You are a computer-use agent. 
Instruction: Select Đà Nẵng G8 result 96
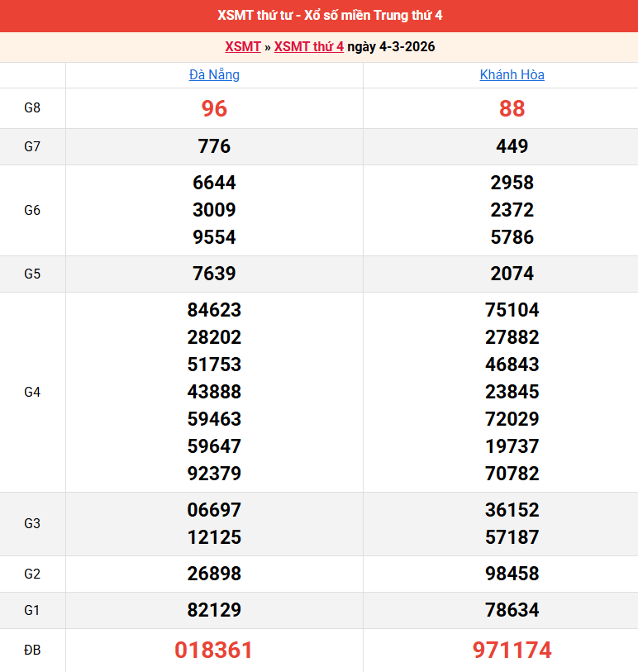(x=214, y=108)
